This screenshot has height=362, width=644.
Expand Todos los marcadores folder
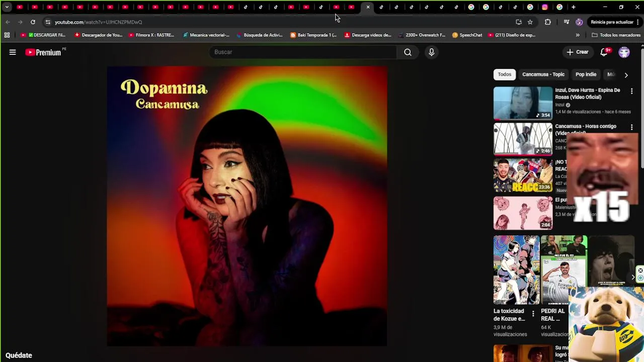(x=616, y=35)
